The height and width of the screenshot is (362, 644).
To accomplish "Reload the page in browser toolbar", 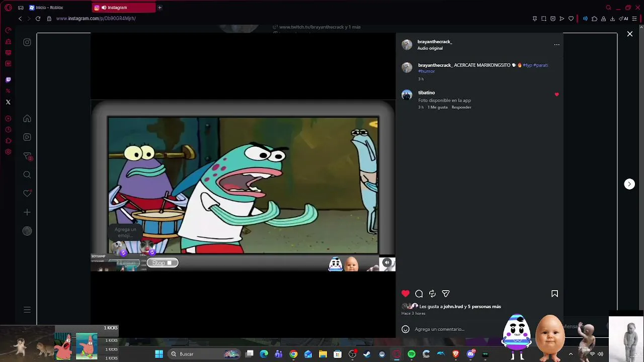I will 38,19.
